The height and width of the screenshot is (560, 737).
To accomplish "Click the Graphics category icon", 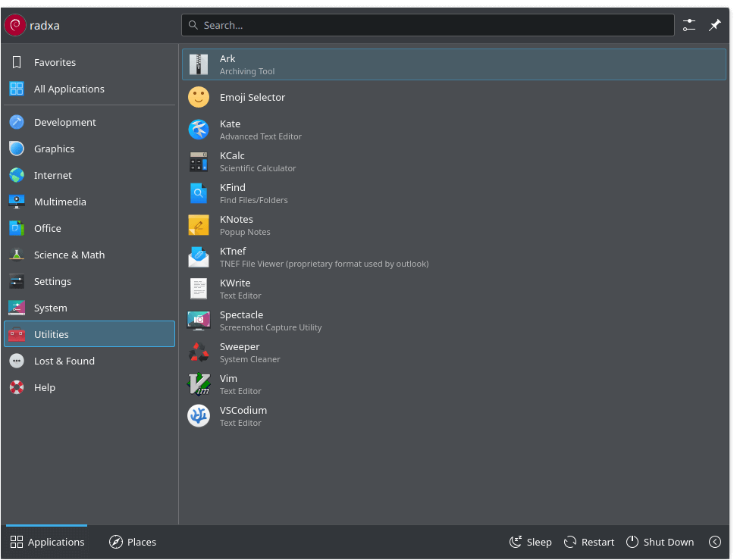I will tap(17, 149).
